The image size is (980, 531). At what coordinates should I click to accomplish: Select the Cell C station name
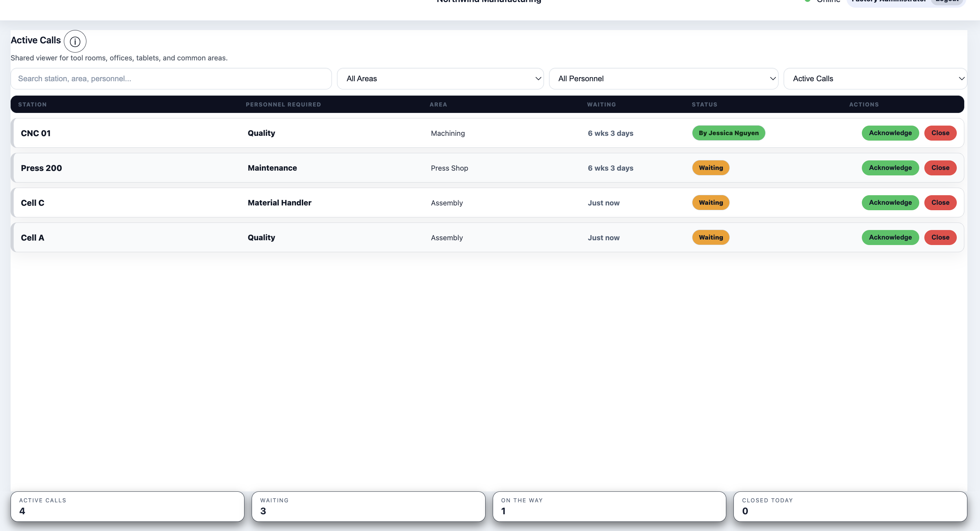click(x=33, y=203)
